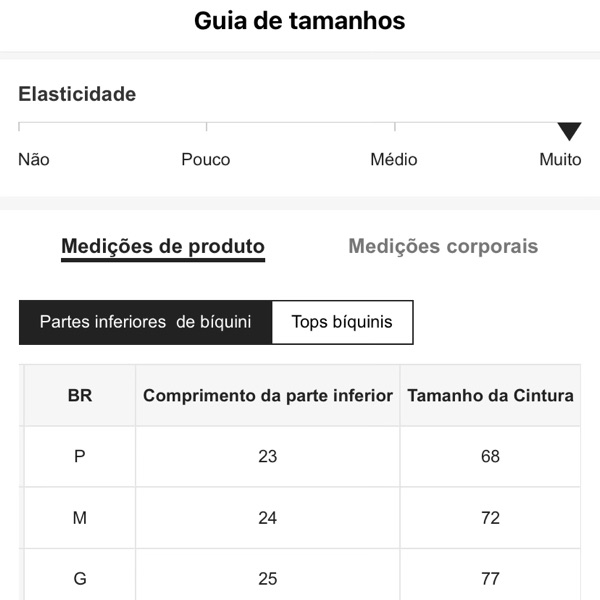The width and height of the screenshot is (600, 600).
Task: Open the Medições corporais tab
Action: (x=443, y=246)
